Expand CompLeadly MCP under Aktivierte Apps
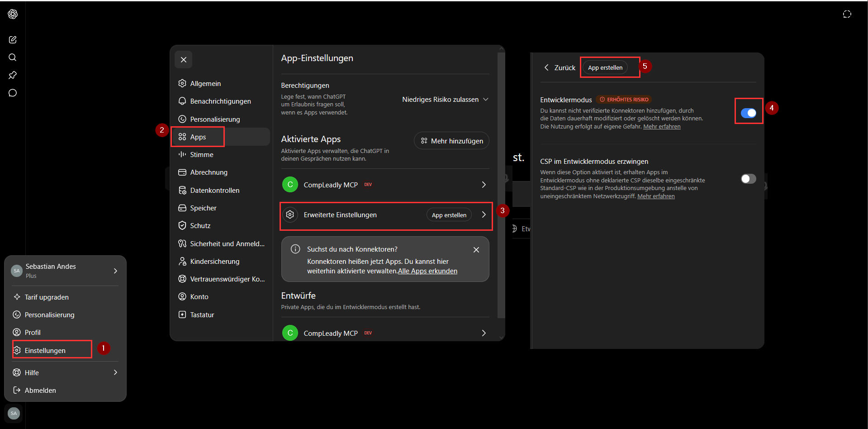 coord(484,185)
